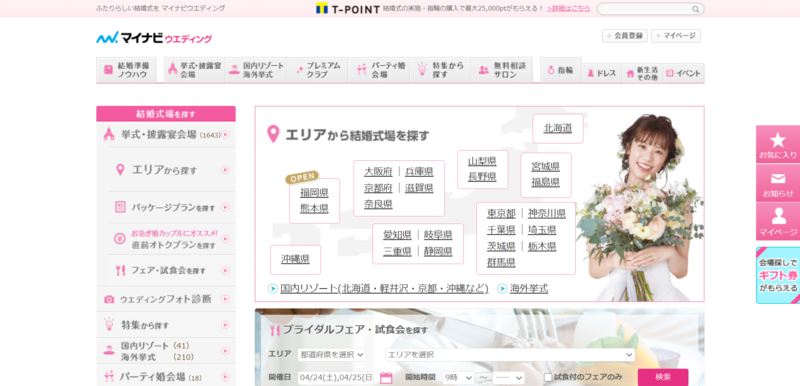Click arrow icon next to 国内リゾート 海外挙式 sidebar
This screenshot has width=800, height=386.
225,351
